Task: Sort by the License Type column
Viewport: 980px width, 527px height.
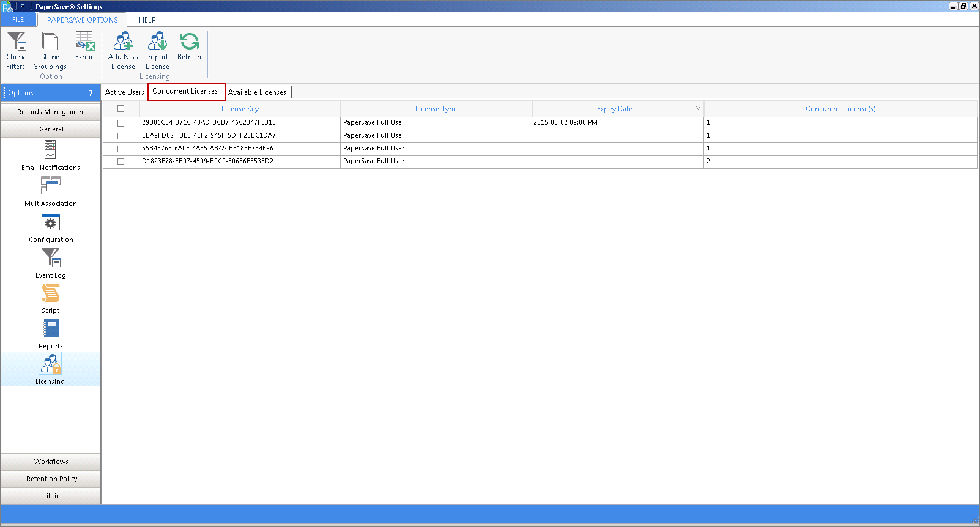Action: [x=436, y=109]
